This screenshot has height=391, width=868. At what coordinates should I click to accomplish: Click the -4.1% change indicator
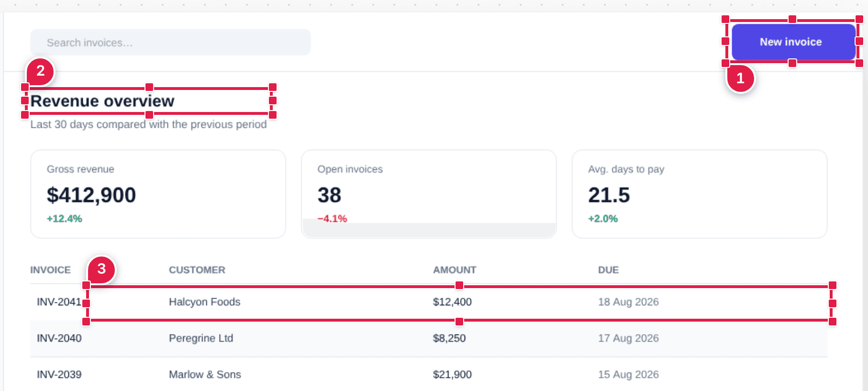click(332, 219)
